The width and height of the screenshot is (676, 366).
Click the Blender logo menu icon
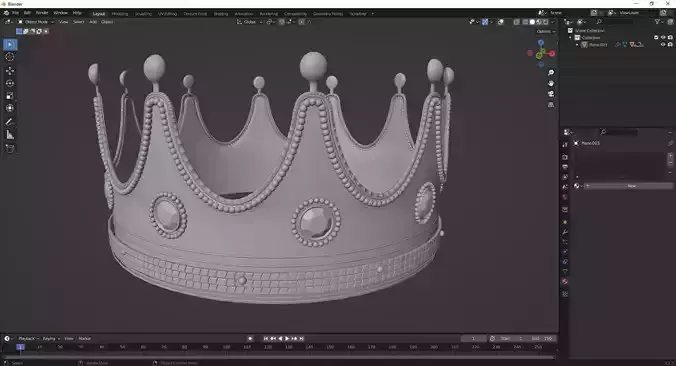[6, 13]
